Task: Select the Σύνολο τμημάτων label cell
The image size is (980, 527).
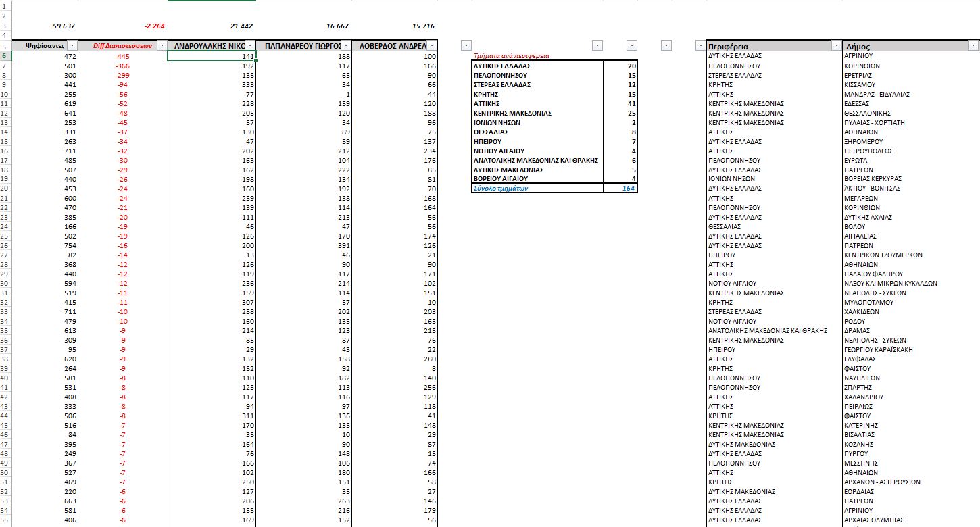Action: 501,189
